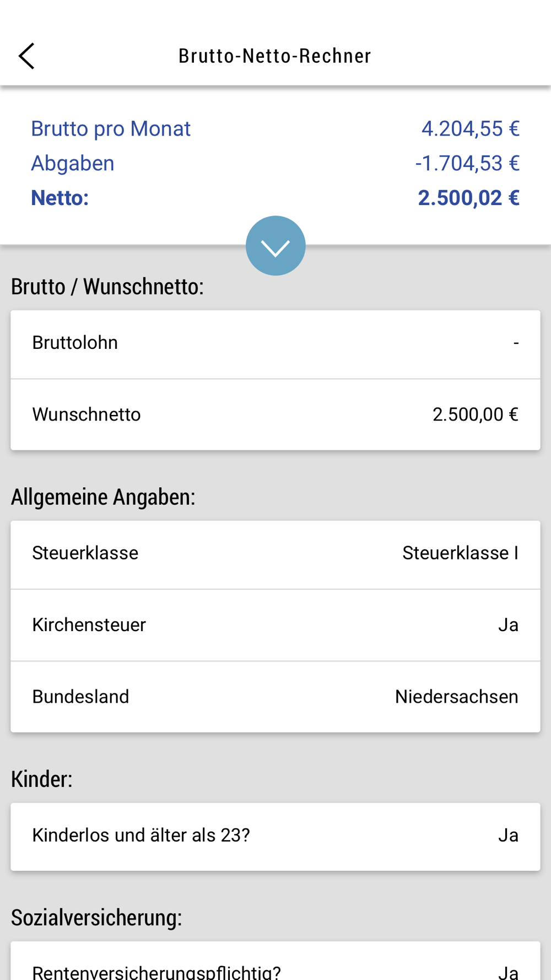The image size is (551, 980).
Task: Tap the back arrow icon
Action: point(26,56)
